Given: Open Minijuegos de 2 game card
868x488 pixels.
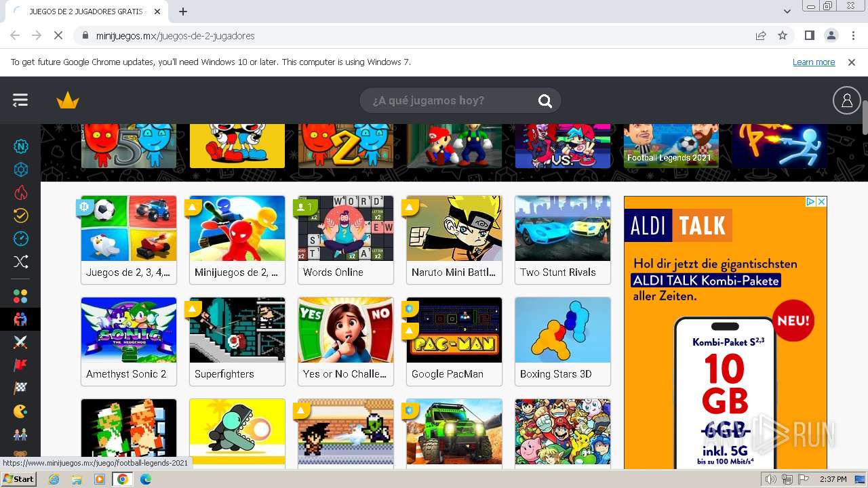Looking at the screenshot, I should click(x=237, y=240).
